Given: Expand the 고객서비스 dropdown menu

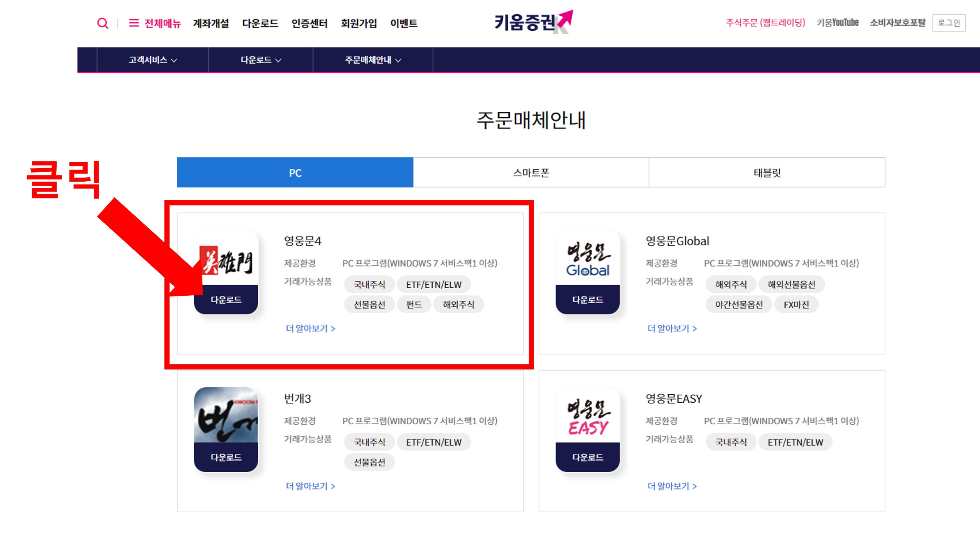Looking at the screenshot, I should point(153,60).
